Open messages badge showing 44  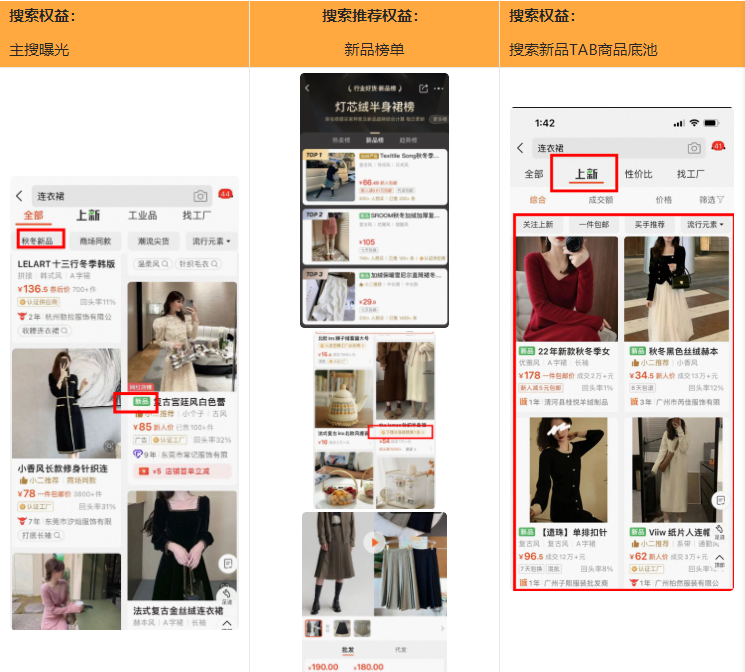point(225,194)
